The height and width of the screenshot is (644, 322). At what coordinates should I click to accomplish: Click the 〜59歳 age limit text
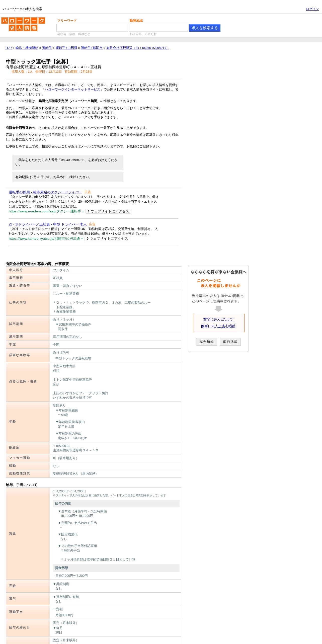63,415
